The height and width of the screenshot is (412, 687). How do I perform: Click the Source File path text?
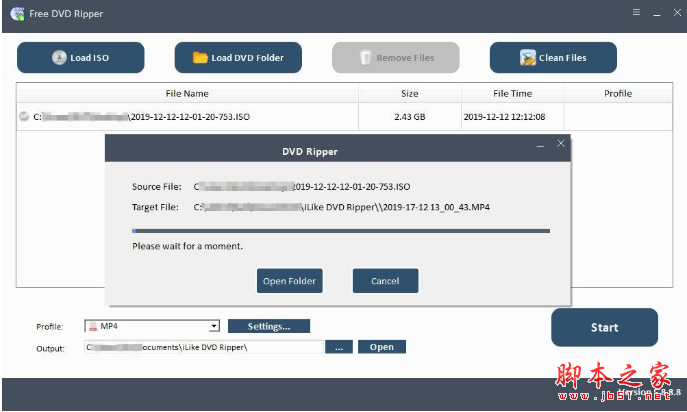[x=302, y=187]
